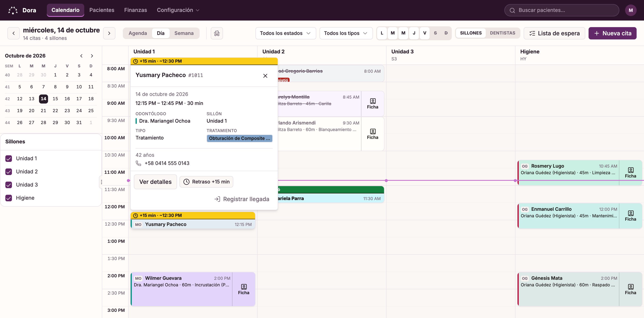Expand the Todos los tipos dropdown
The height and width of the screenshot is (318, 644).
pyautogui.click(x=346, y=33)
